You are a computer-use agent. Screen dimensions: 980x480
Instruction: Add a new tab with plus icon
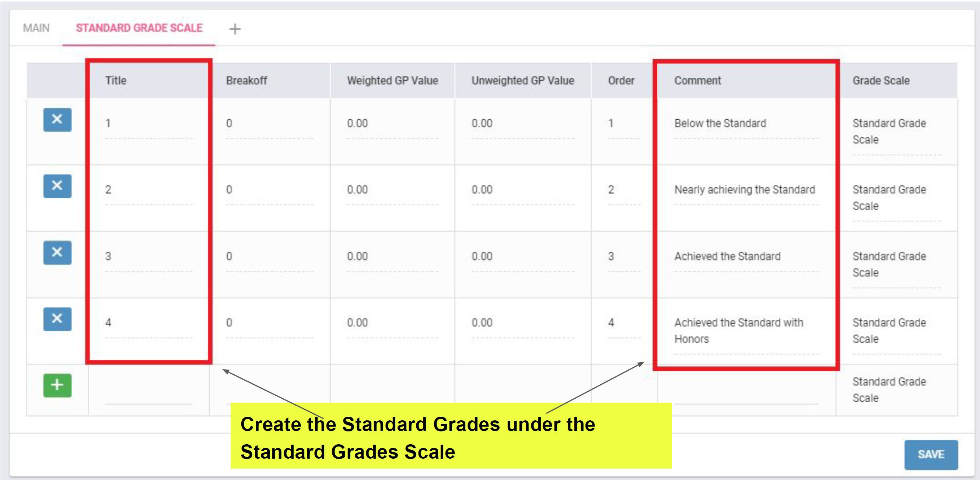(x=235, y=29)
